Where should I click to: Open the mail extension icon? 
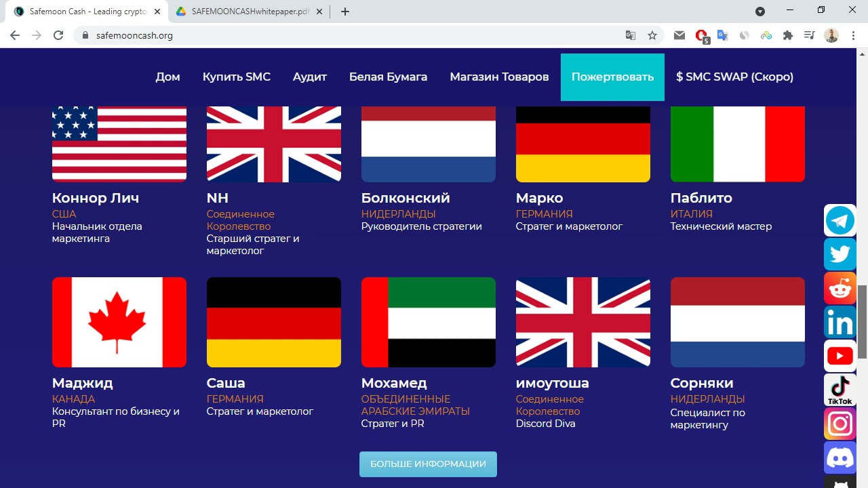(x=679, y=35)
